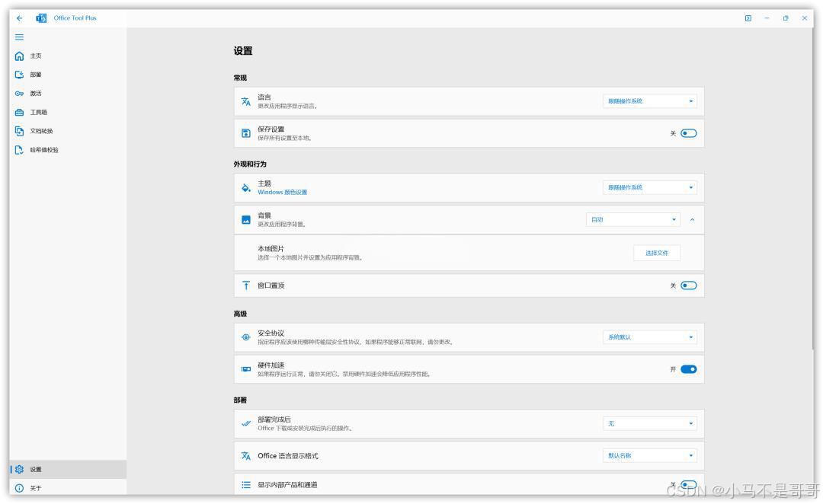Open the 背景 dropdown showing 自动
Viewport: 823px width, 504px height.
pos(633,220)
